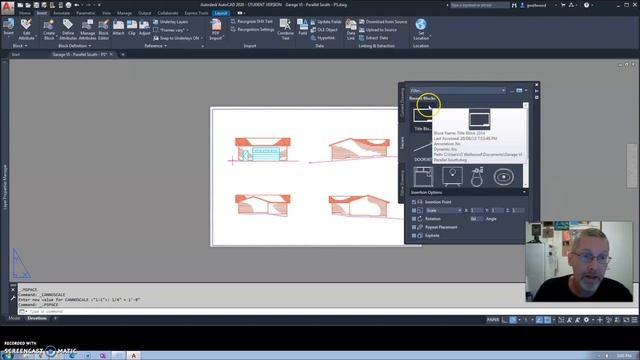Select the Clip reference tool
The image size is (640, 360).
(131, 27)
